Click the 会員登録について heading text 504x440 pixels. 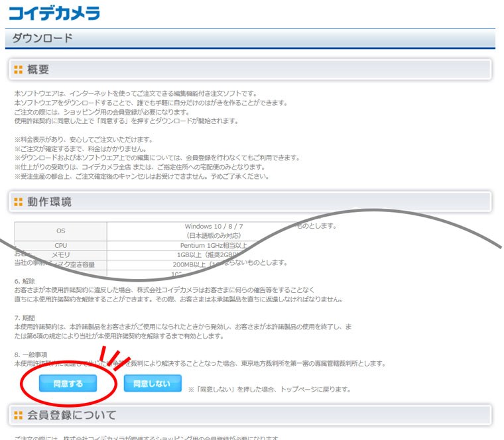tap(72, 415)
